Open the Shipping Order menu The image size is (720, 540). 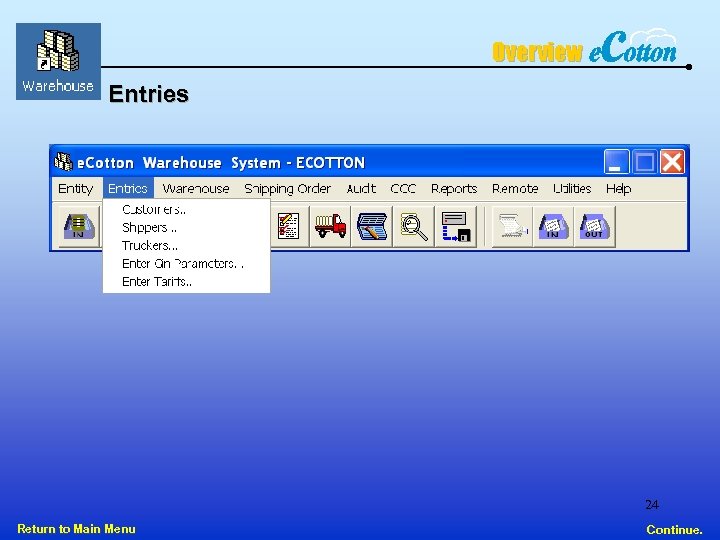click(287, 189)
